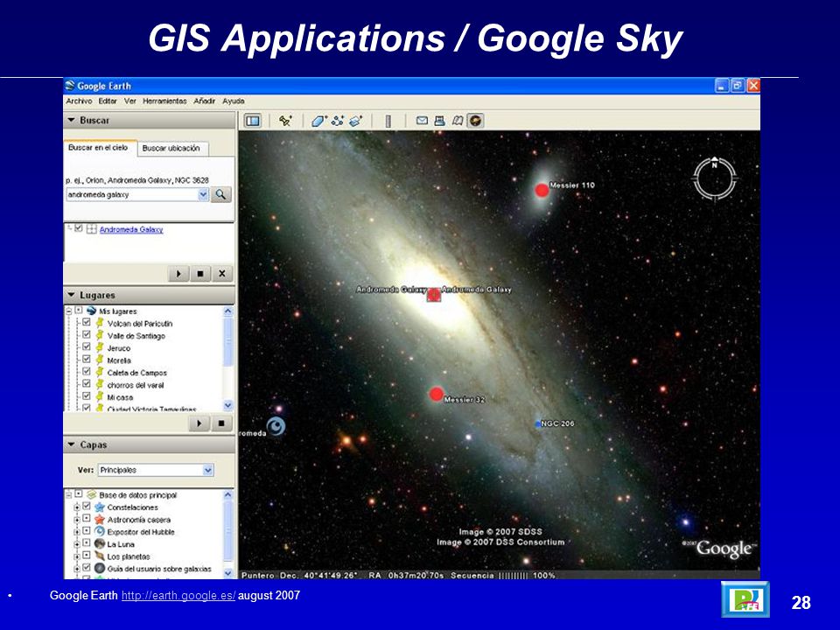
Task: Expand the Constelaciones layer node
Action: coord(77,507)
